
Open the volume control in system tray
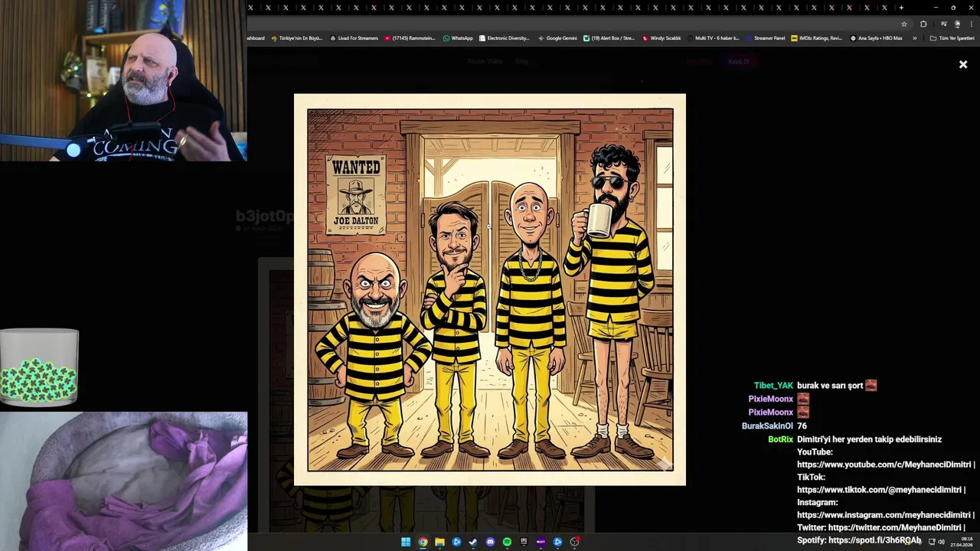click(941, 542)
